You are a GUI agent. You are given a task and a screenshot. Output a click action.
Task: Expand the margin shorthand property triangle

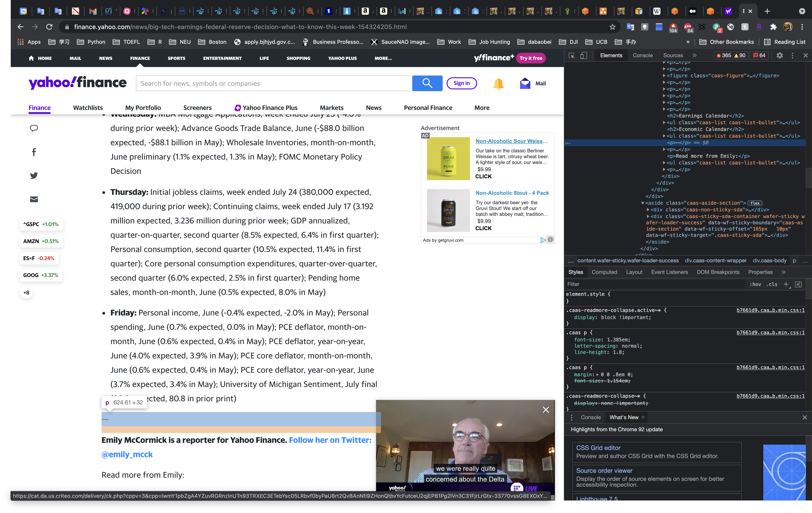(x=598, y=374)
